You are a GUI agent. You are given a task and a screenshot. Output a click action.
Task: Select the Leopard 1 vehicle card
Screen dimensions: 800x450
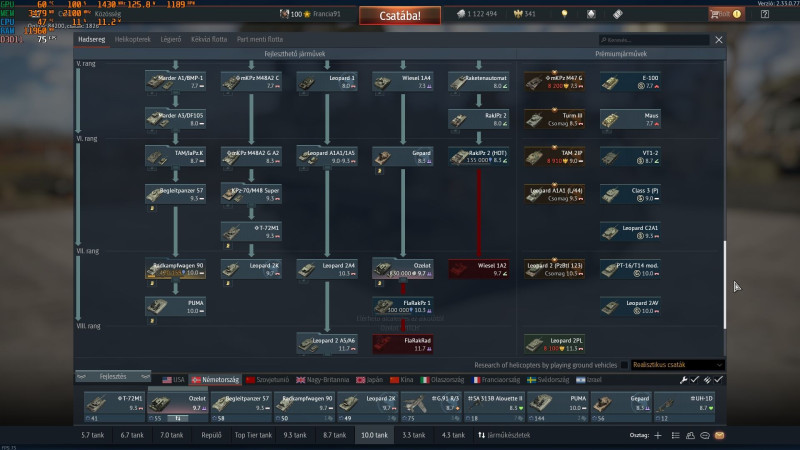pyautogui.click(x=327, y=81)
